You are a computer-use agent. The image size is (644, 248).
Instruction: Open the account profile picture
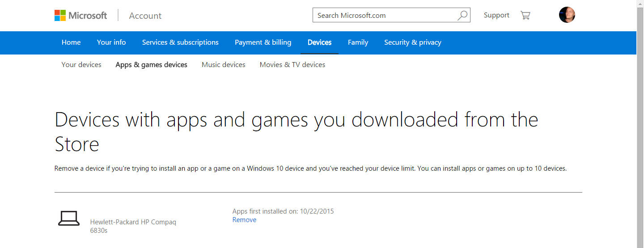tap(567, 15)
